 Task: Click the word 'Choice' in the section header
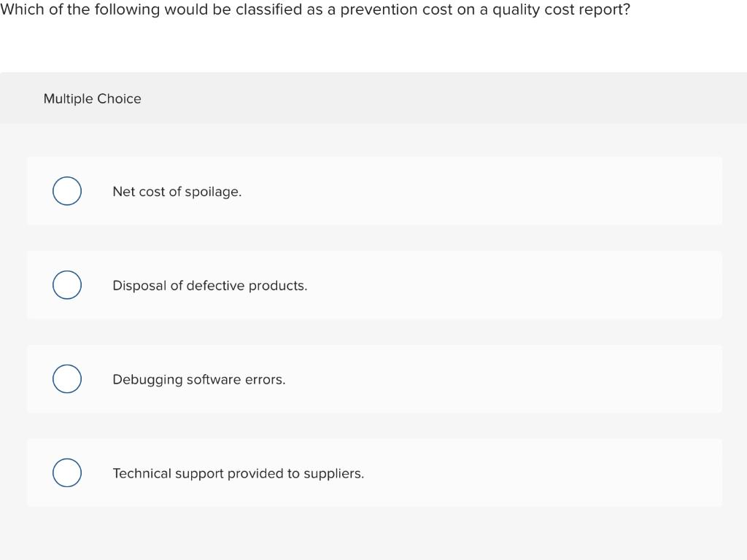(119, 98)
